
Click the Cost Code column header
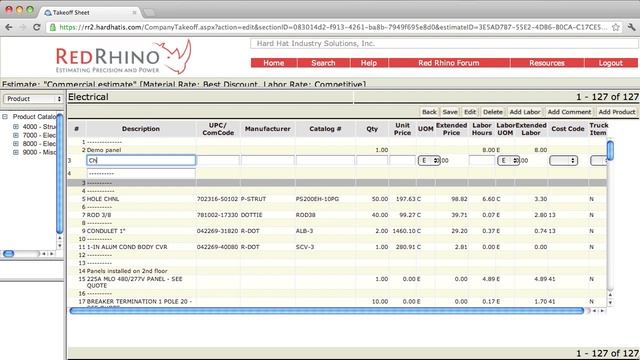click(568, 129)
